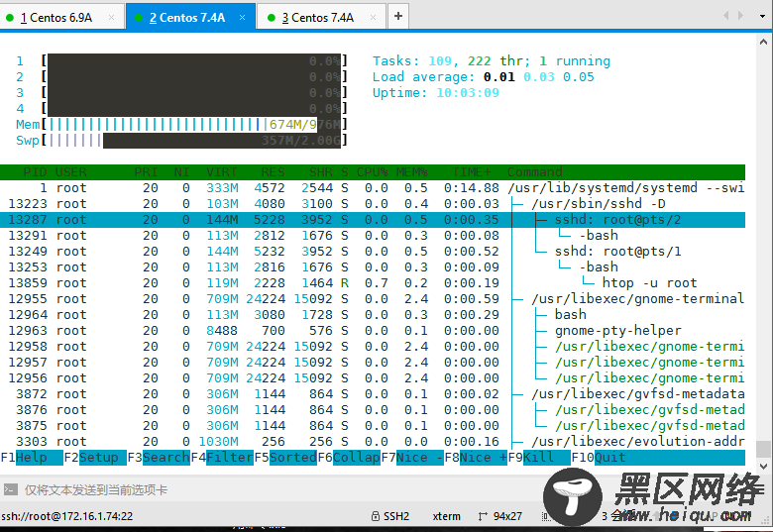Image resolution: width=773 pixels, height=532 pixels.
Task: Select evolution-addr process row PID 3303
Action: 373,442
